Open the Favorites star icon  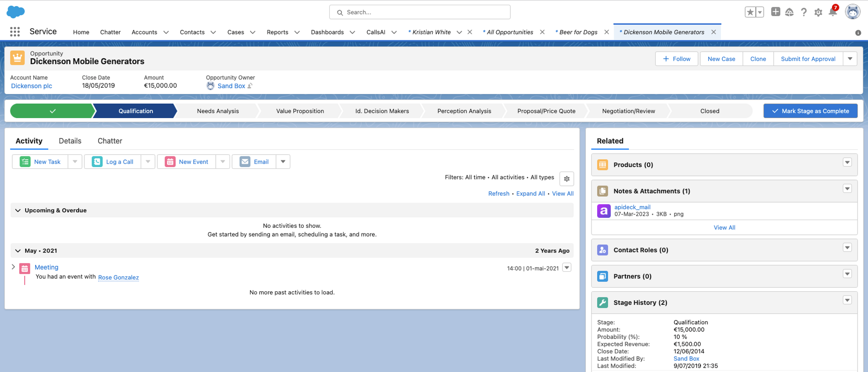pyautogui.click(x=750, y=12)
